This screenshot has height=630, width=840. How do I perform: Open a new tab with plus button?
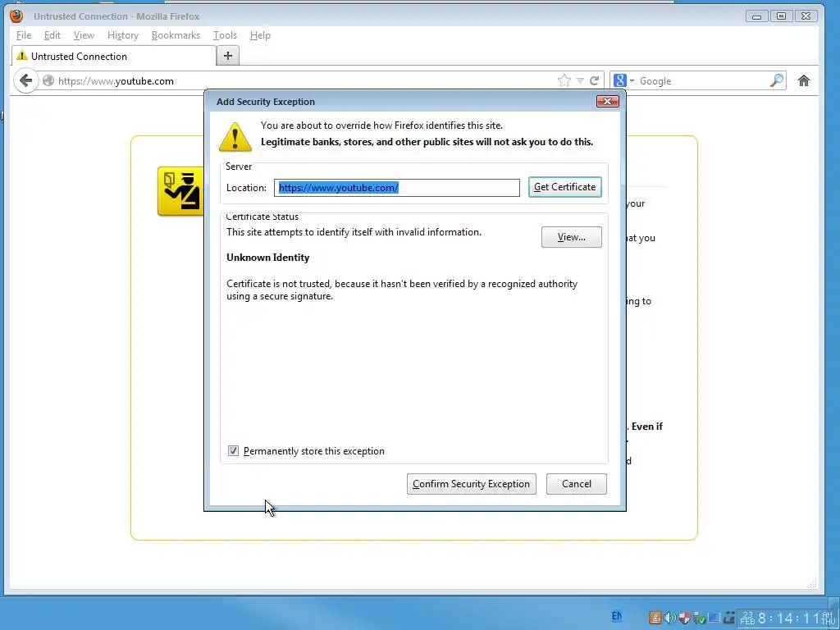(x=228, y=56)
